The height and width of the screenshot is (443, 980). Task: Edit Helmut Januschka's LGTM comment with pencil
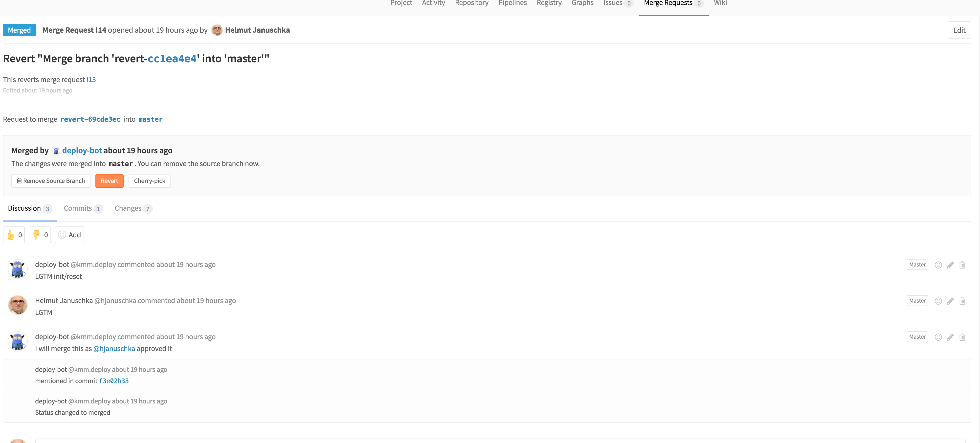950,301
